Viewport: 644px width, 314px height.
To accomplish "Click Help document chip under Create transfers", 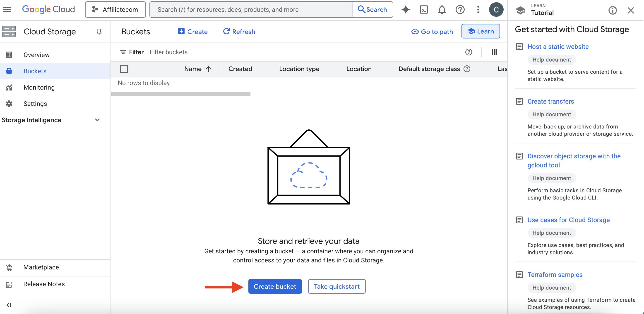I will pyautogui.click(x=552, y=114).
